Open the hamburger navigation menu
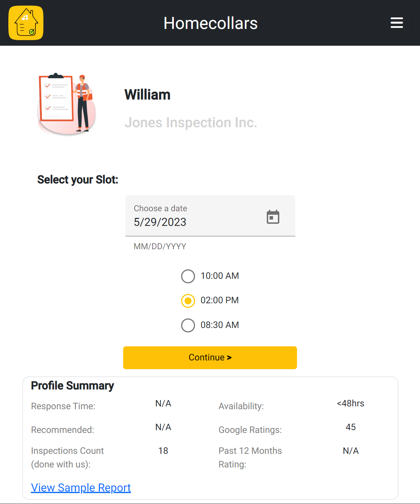 [396, 23]
